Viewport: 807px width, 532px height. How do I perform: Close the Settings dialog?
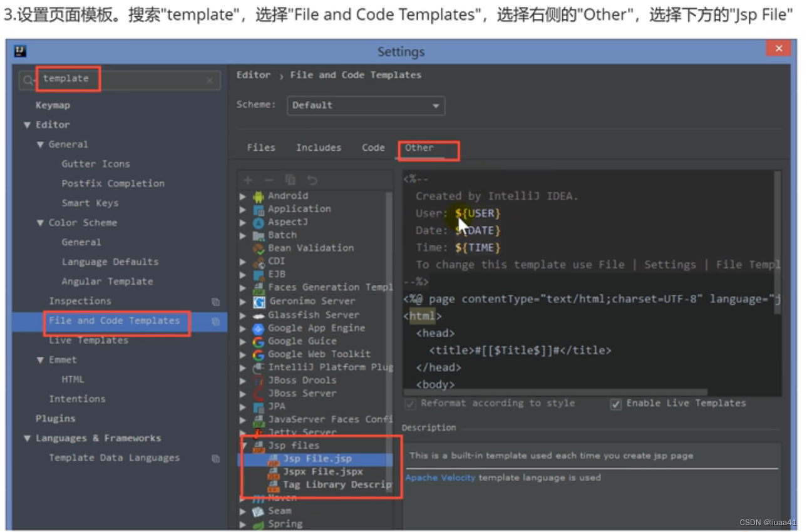(x=779, y=49)
